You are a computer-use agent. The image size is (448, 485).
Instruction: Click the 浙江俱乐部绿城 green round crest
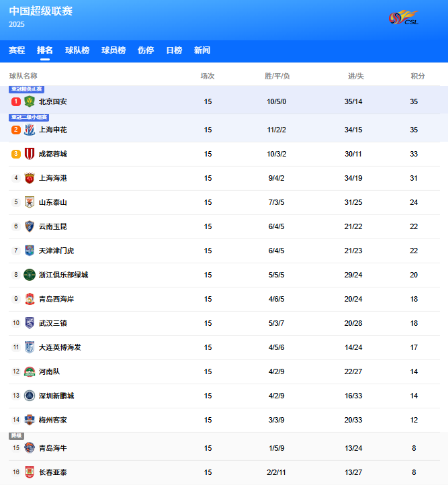point(30,275)
